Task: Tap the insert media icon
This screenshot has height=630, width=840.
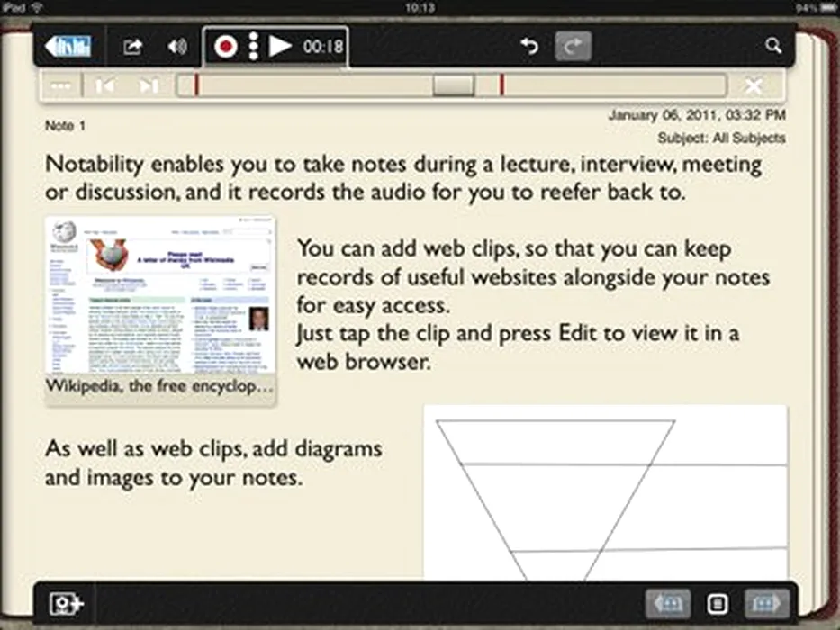Action: pyautogui.click(x=67, y=604)
